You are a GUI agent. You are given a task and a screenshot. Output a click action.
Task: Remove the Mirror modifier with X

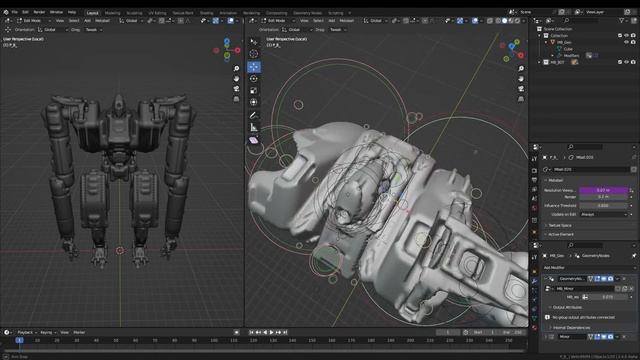point(625,337)
